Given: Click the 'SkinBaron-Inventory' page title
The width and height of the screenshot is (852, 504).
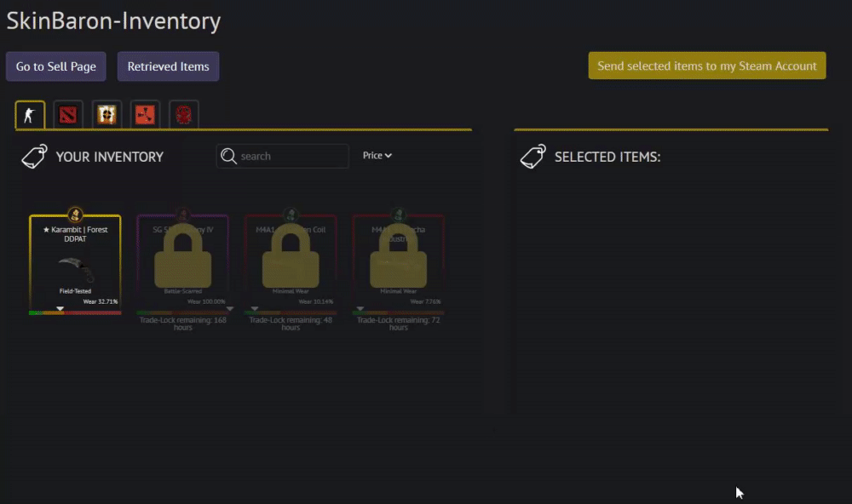Looking at the screenshot, I should pyautogui.click(x=113, y=20).
